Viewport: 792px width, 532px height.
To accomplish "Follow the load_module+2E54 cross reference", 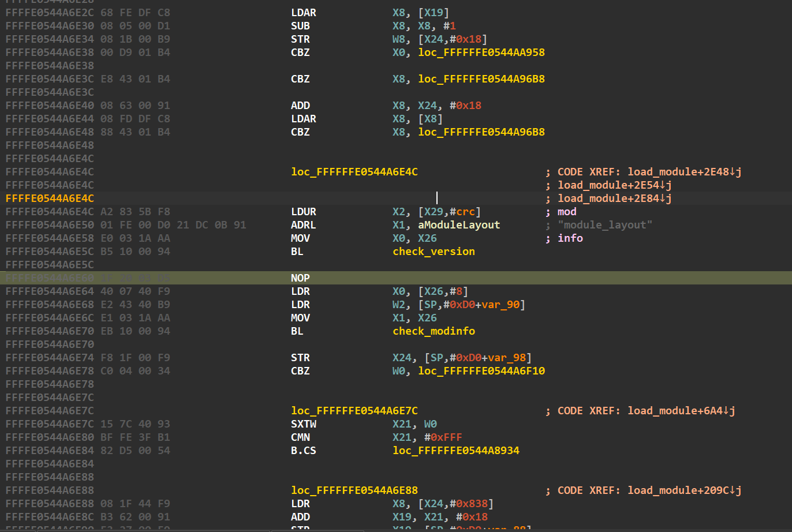I will coord(614,185).
